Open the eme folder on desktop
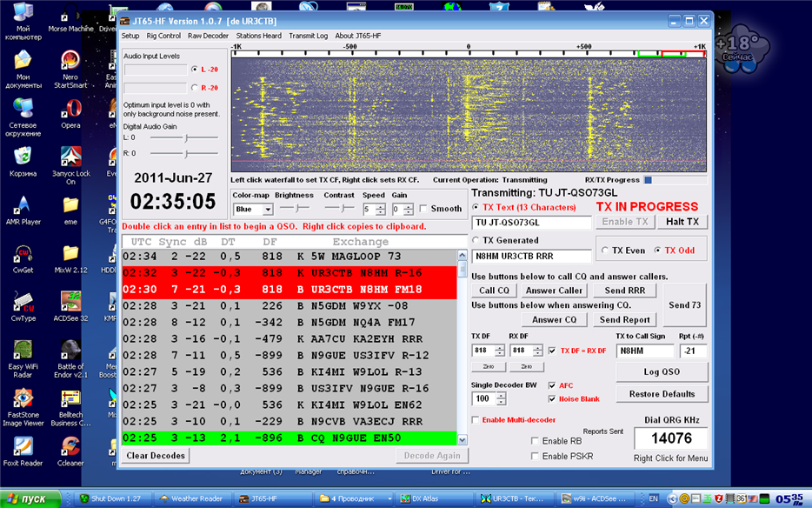812x508 pixels. pyautogui.click(x=70, y=210)
